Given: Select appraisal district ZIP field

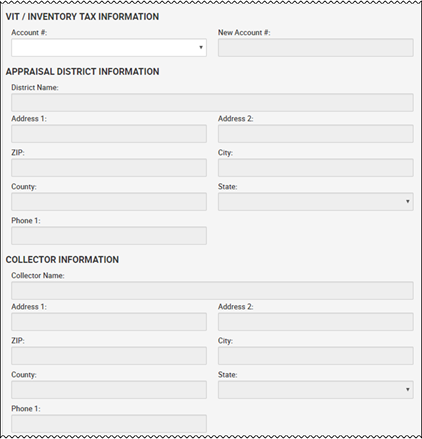Looking at the screenshot, I should coord(109,168).
